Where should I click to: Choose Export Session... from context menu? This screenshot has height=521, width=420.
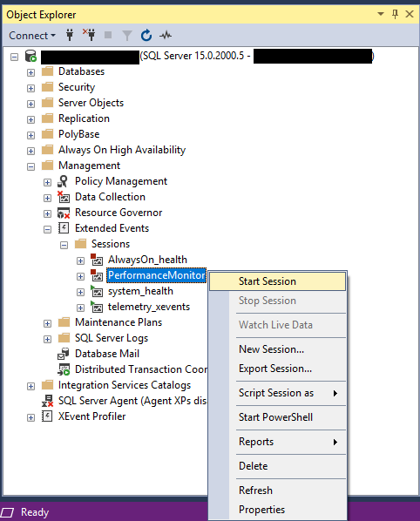[x=277, y=369]
